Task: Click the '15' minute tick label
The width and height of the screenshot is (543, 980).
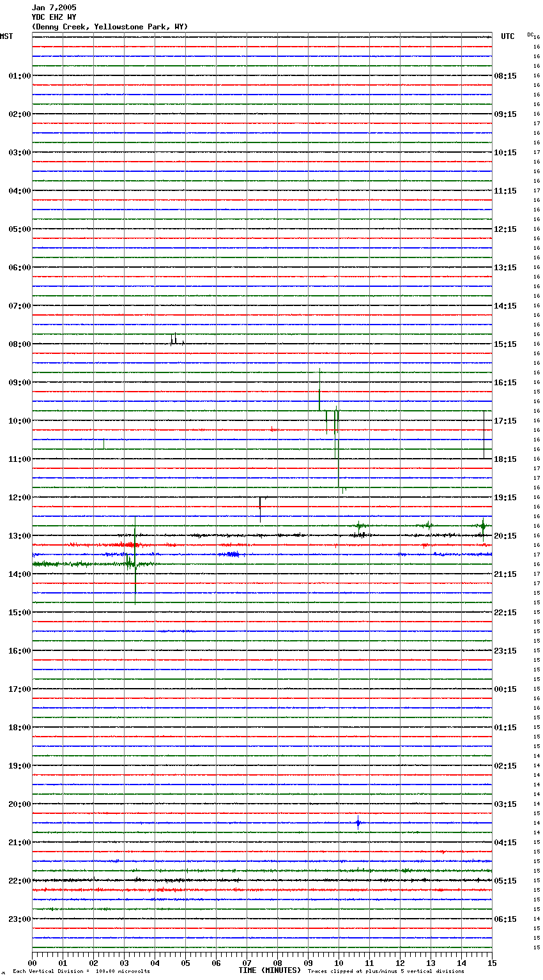Action: tap(492, 963)
